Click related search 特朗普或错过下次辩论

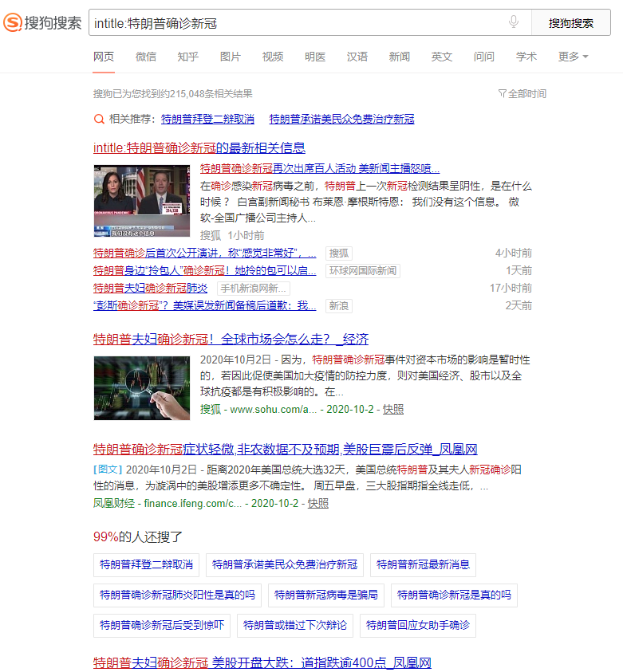point(295,626)
